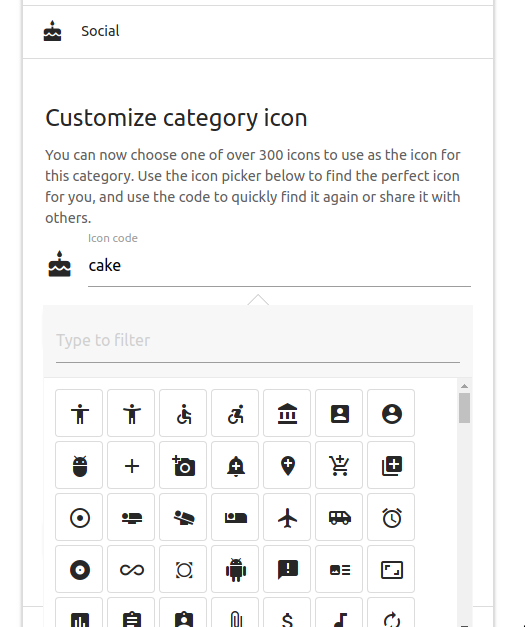Click the icon list scrollbar thumb
This screenshot has width=525, height=627.
point(464,408)
